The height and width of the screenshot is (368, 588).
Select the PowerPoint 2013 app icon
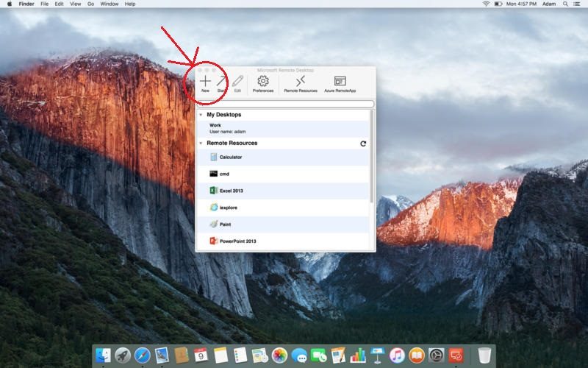214,241
